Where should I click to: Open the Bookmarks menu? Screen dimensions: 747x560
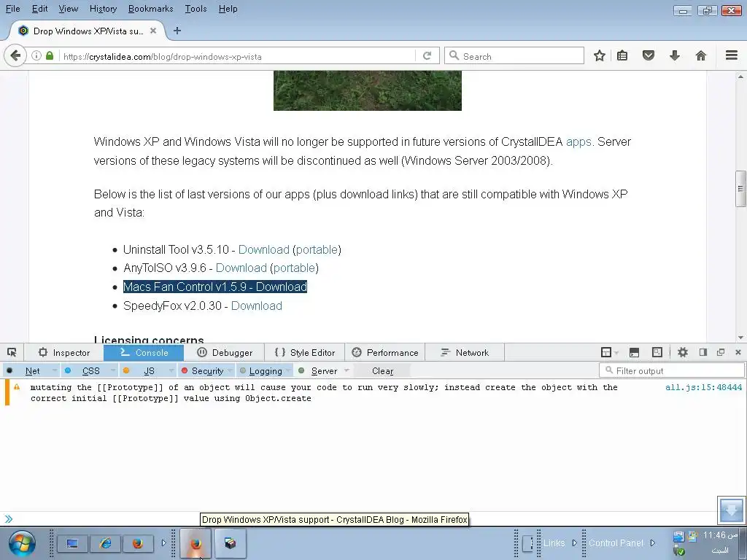150,9
